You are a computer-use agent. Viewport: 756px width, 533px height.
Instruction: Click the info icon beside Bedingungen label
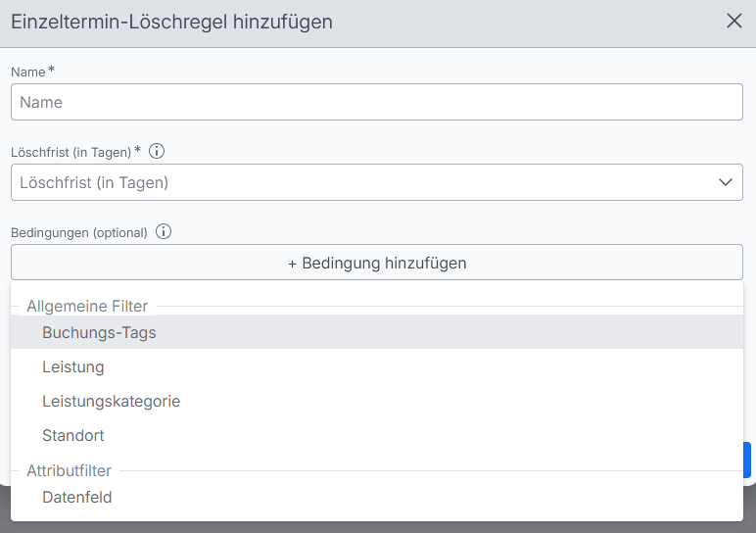164,232
